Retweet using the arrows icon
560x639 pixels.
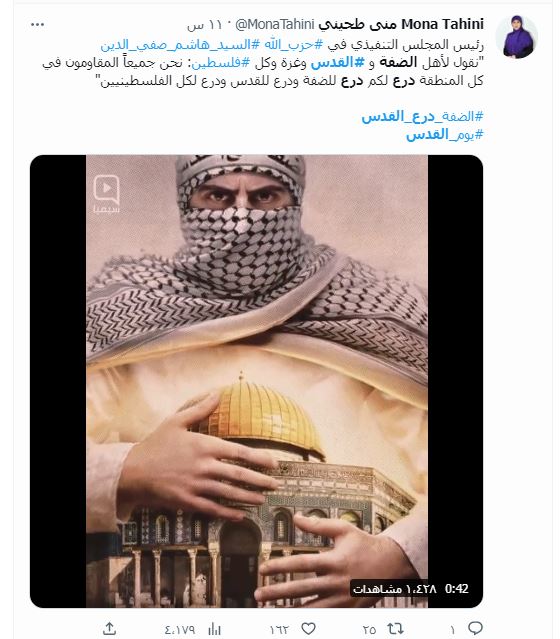395,629
